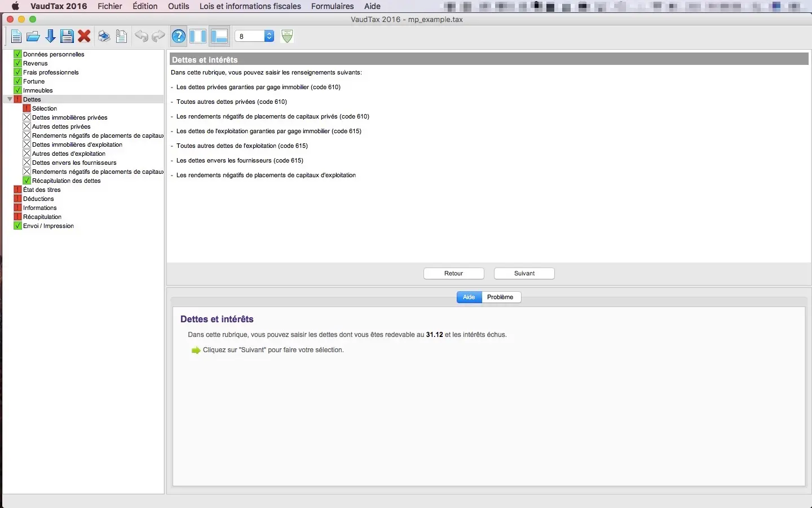Viewport: 812px width, 508px height.
Task: Click the Suivant button
Action: (x=524, y=273)
